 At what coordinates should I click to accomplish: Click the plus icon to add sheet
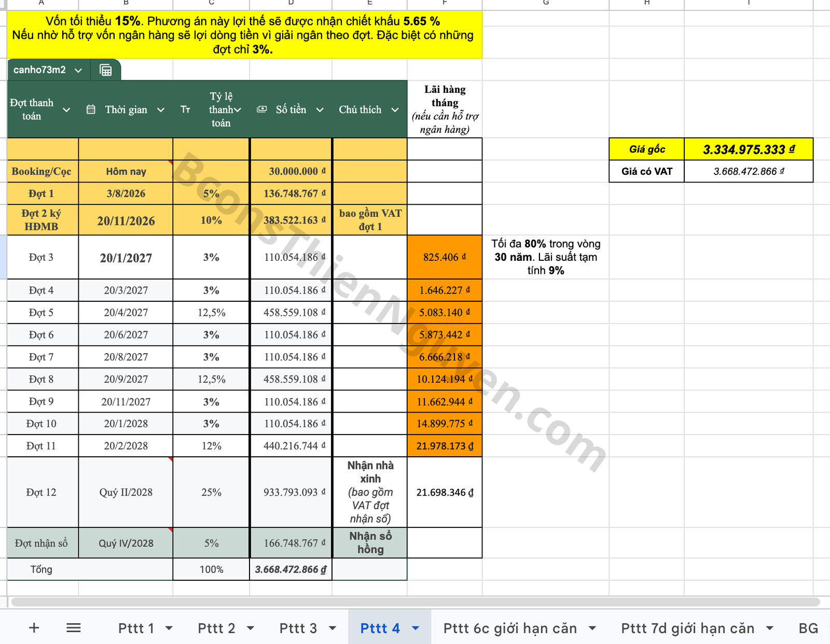click(x=34, y=628)
